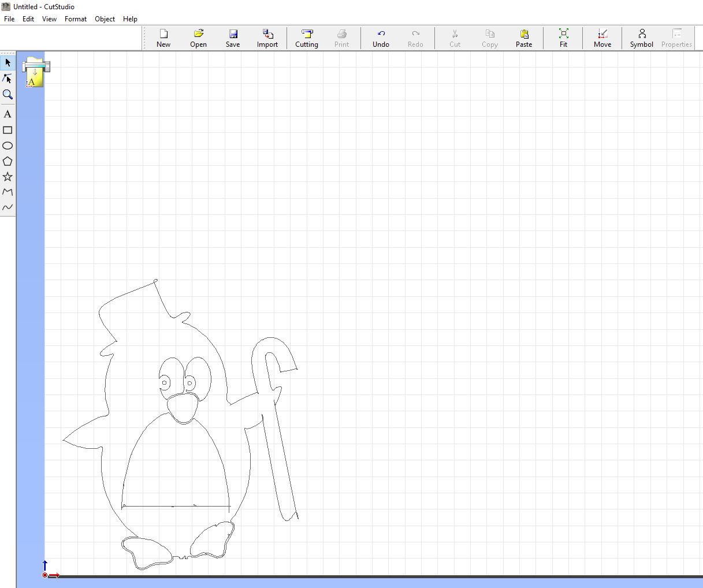The image size is (703, 588).
Task: Click the Move toolbar button
Action: click(602, 38)
